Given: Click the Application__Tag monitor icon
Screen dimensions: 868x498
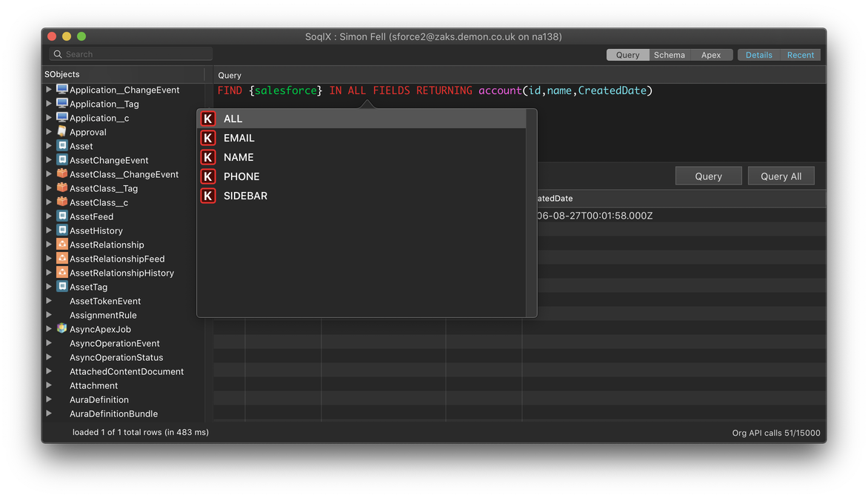Looking at the screenshot, I should click(62, 104).
